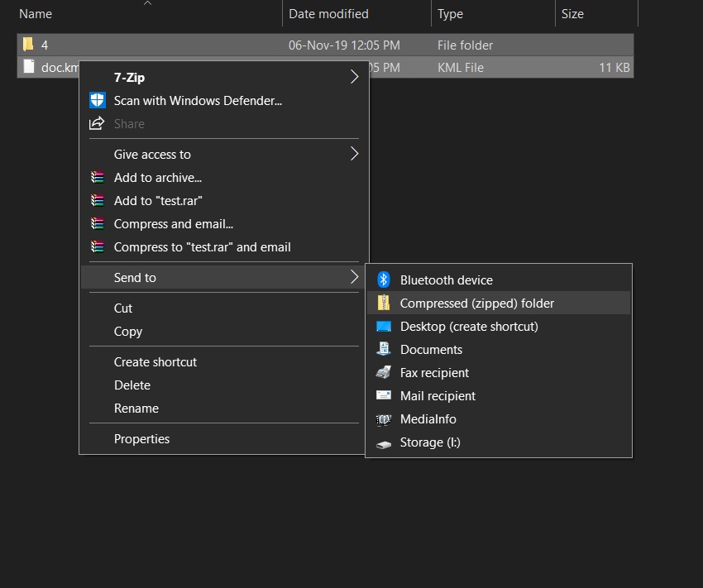Click the Windows Defender shield icon
The width and height of the screenshot is (703, 588).
coord(98,100)
